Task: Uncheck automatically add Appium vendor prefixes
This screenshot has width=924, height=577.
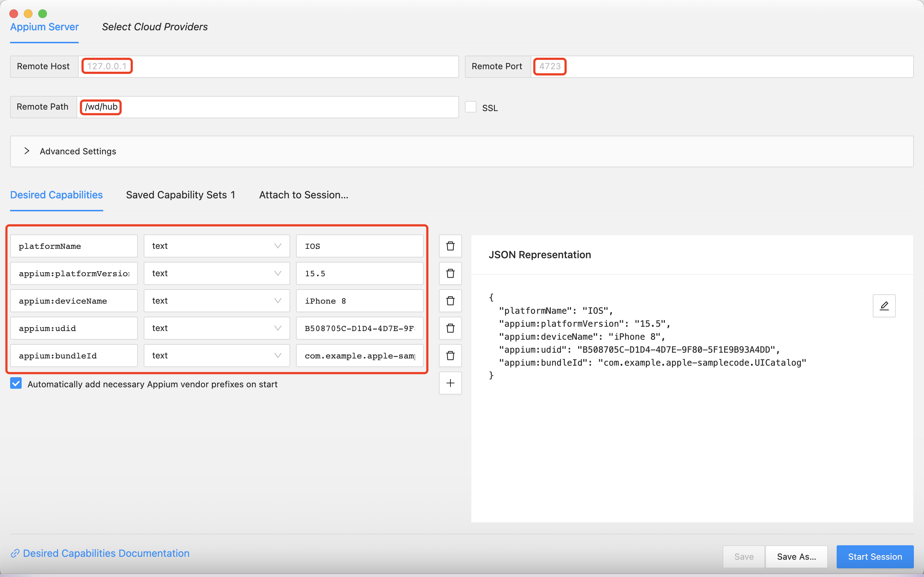Action: (x=16, y=383)
